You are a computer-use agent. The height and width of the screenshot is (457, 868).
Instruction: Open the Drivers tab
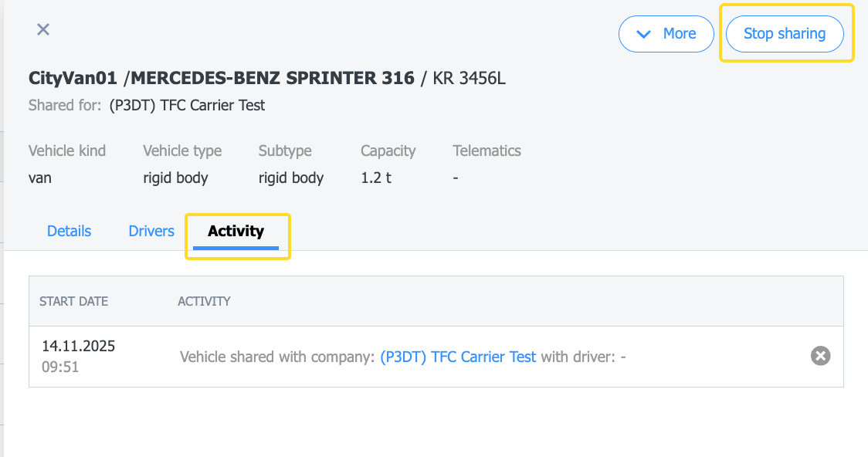pyautogui.click(x=151, y=231)
